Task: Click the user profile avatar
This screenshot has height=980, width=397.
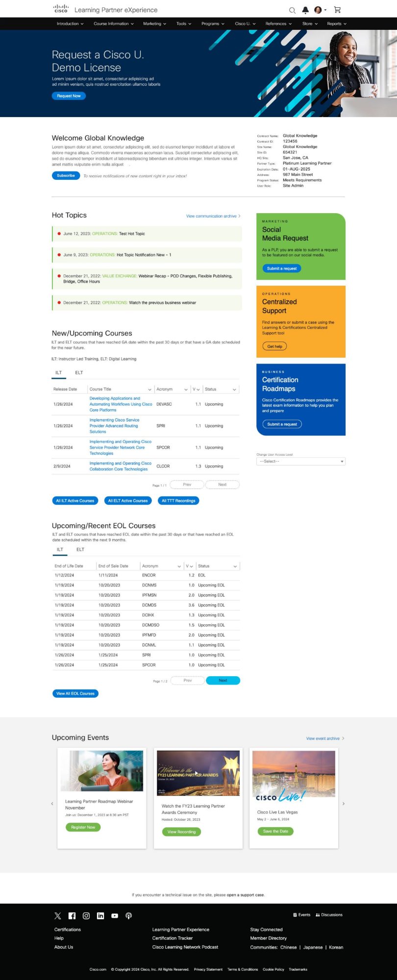Action: [x=318, y=10]
